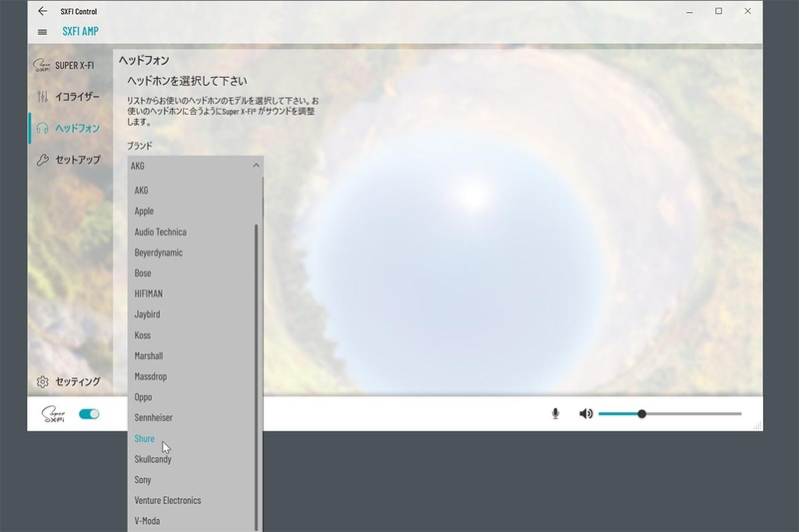
Task: Toggle the Super X-Fi on/off switch
Action: [x=89, y=414]
